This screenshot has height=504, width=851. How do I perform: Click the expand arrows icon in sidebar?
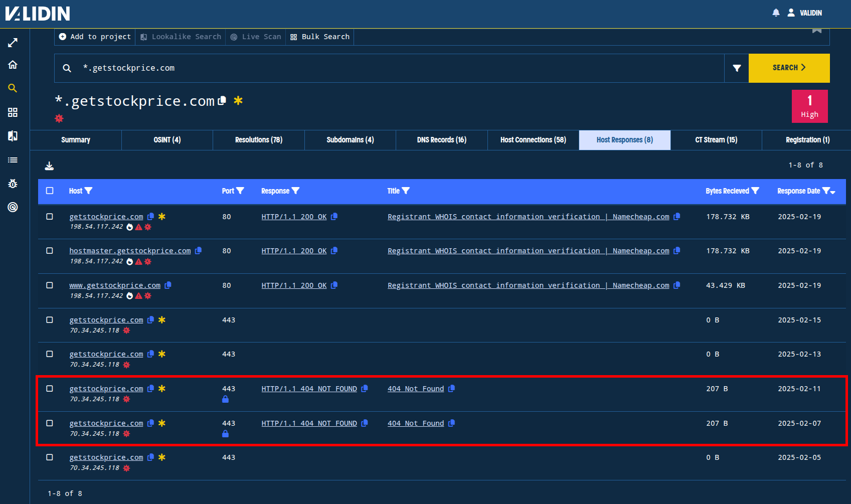click(x=13, y=43)
